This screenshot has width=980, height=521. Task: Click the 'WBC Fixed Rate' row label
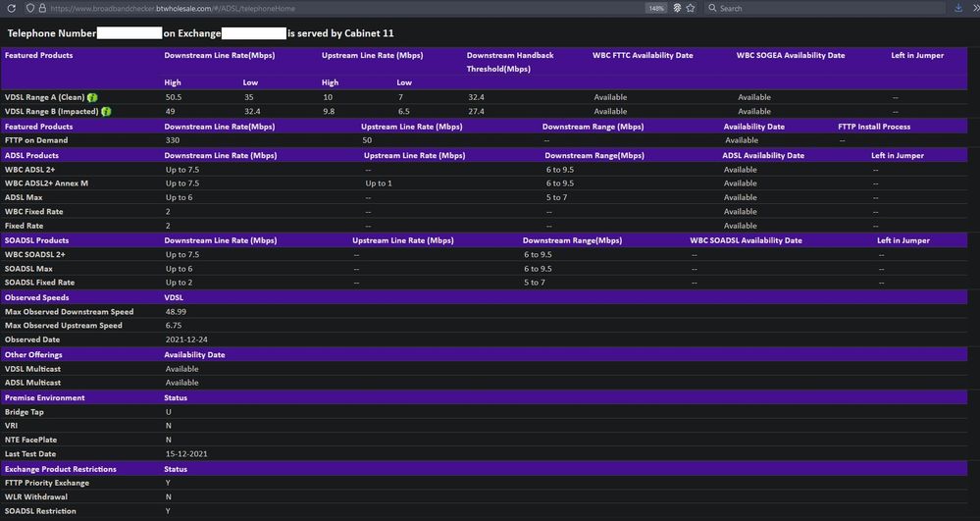click(x=33, y=211)
